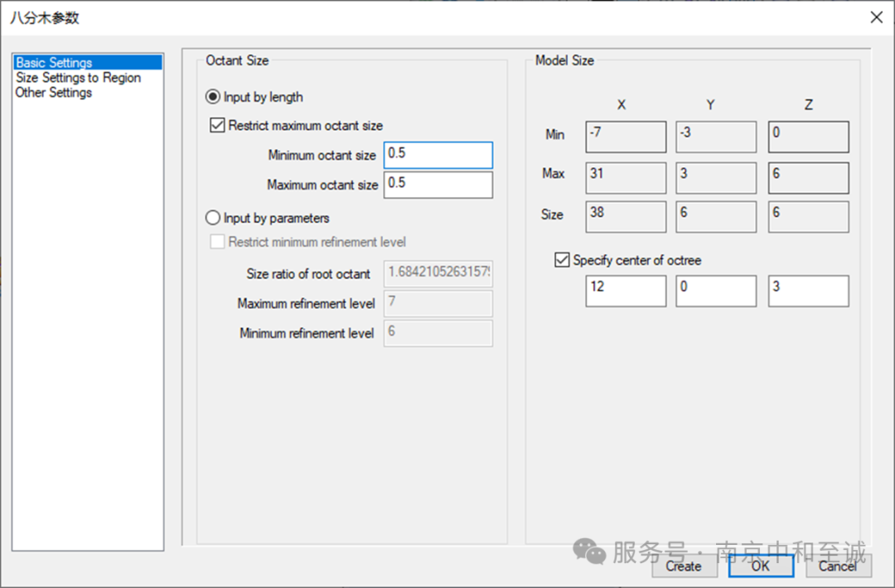Viewport: 895px width, 588px height.
Task: Select Basic Settings in the list
Action: [87, 63]
